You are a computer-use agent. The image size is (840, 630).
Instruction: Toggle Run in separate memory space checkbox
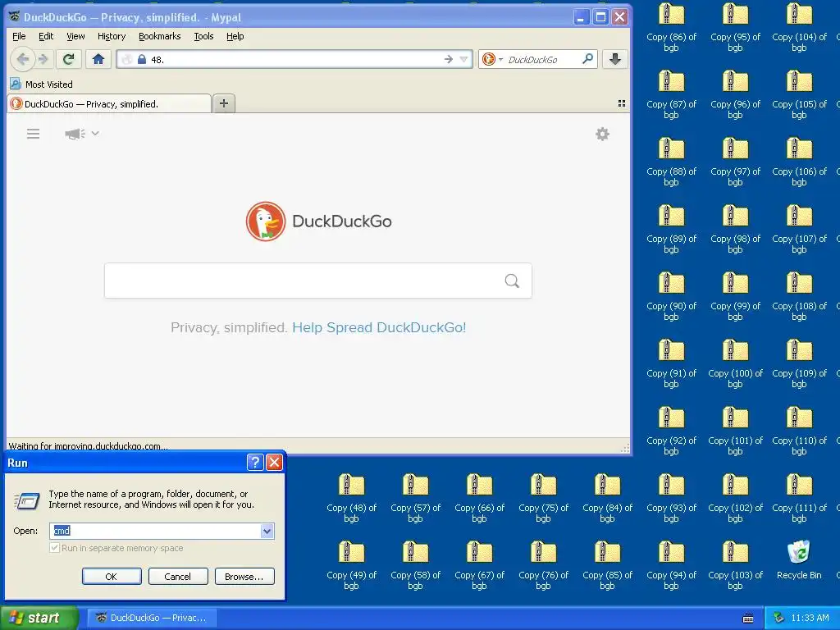coord(55,547)
